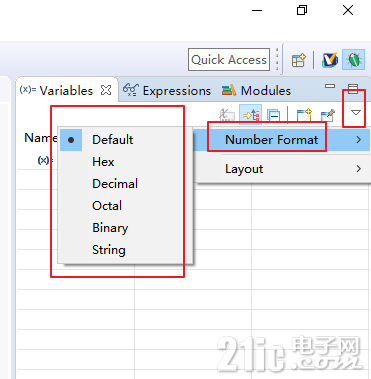Minimize the Variables view panel
Image resolution: width=371 pixels, height=379 pixels.
pyautogui.click(x=330, y=86)
